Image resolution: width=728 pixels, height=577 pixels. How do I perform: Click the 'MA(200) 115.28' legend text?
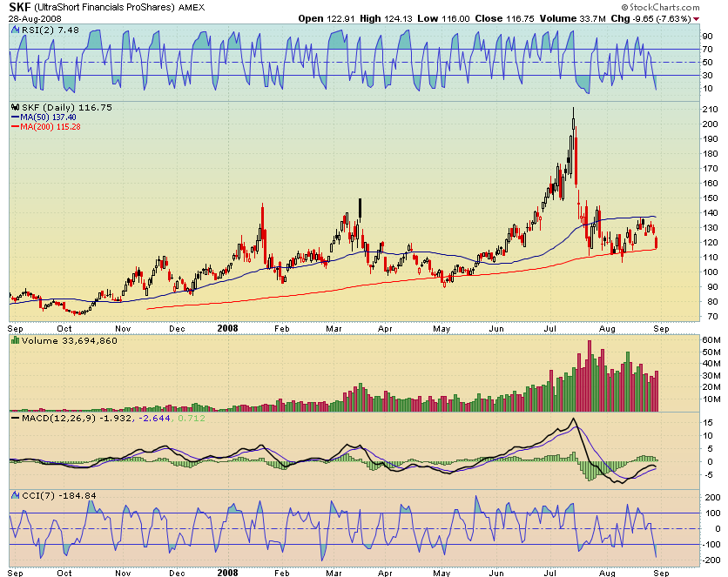pos(51,126)
